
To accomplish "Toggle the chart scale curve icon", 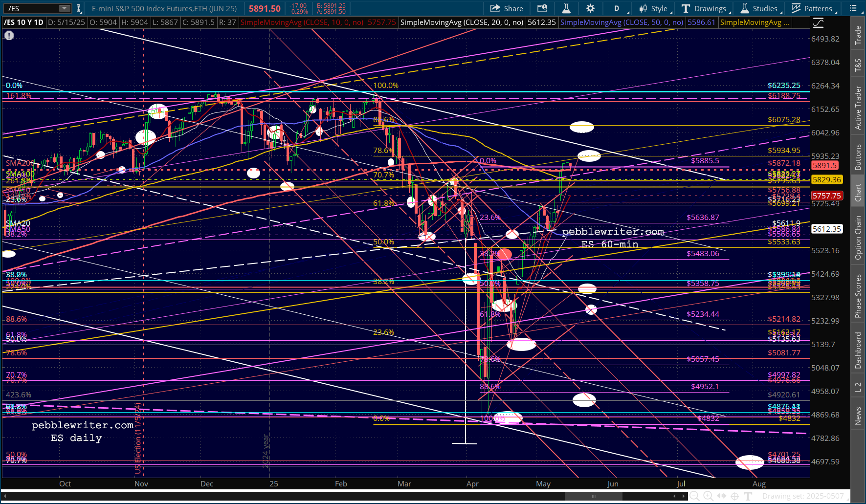I will point(818,22).
